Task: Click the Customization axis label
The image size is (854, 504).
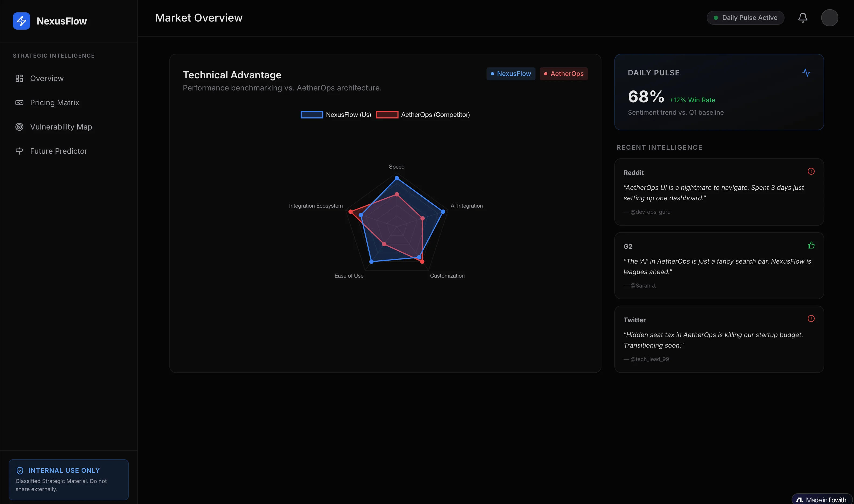Action: point(447,276)
